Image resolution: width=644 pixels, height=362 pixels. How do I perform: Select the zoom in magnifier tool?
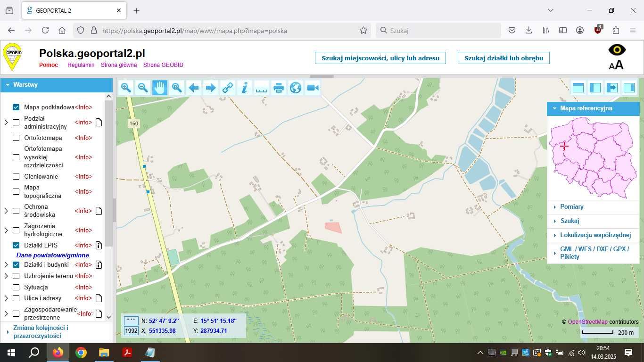tap(126, 87)
